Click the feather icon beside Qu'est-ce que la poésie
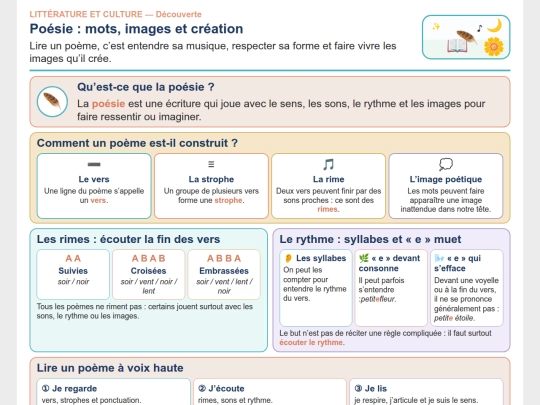This screenshot has width=540, height=405. pos(52,102)
